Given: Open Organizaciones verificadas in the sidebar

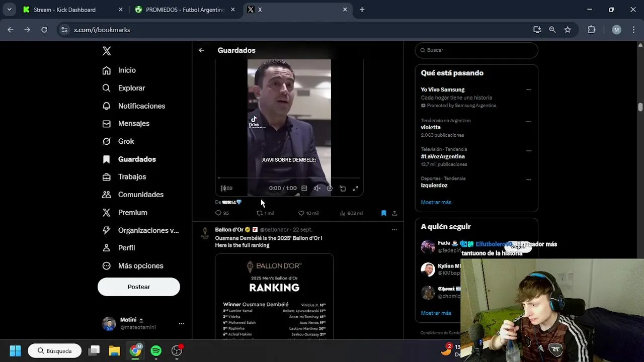Looking at the screenshot, I should pyautogui.click(x=140, y=230).
